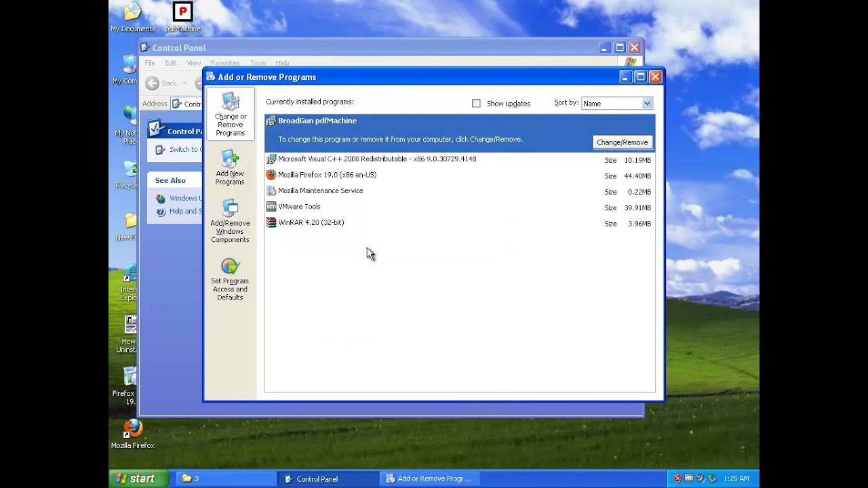Select the Mozilla Maintenance Service row
This screenshot has height=488, width=868.
click(x=459, y=190)
